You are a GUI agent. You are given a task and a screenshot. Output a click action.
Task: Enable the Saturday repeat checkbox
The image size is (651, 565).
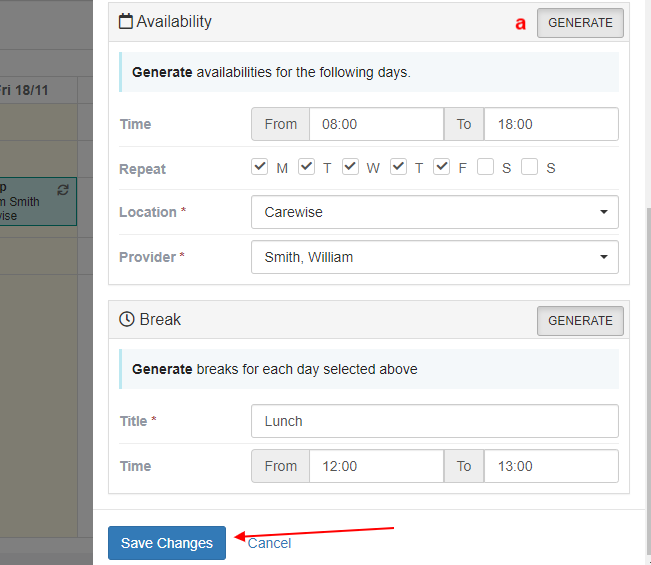(485, 167)
